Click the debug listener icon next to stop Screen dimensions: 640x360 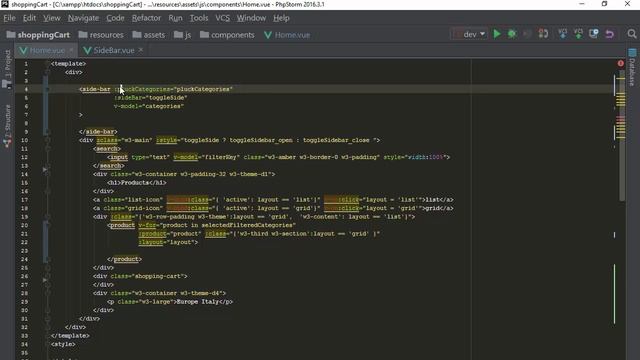543,34
